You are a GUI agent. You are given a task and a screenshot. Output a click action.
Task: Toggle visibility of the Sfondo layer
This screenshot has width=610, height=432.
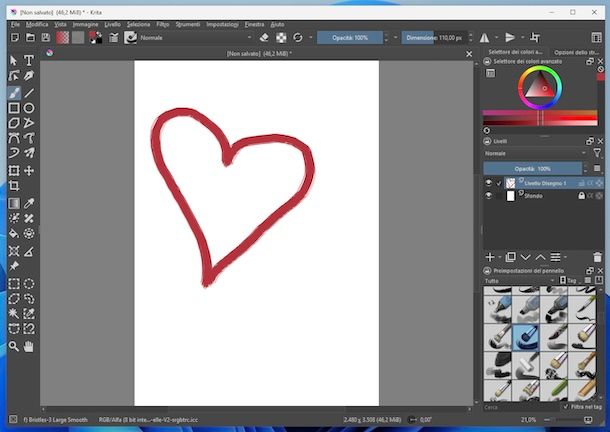click(489, 196)
